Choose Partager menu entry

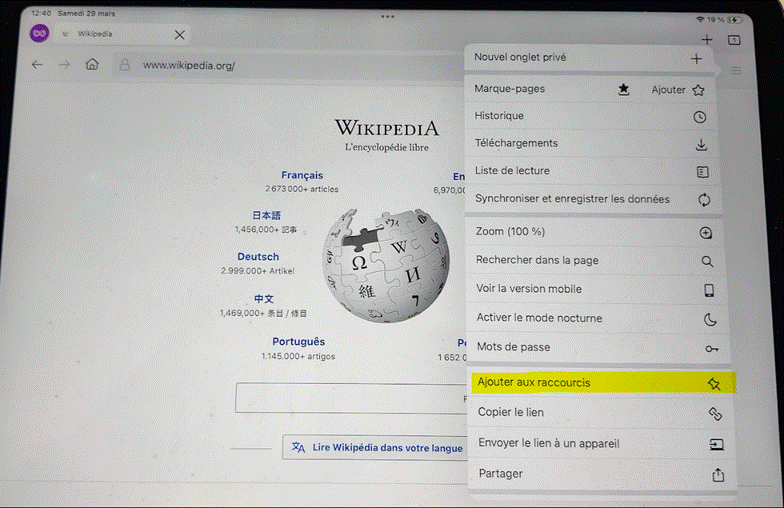click(x=603, y=474)
